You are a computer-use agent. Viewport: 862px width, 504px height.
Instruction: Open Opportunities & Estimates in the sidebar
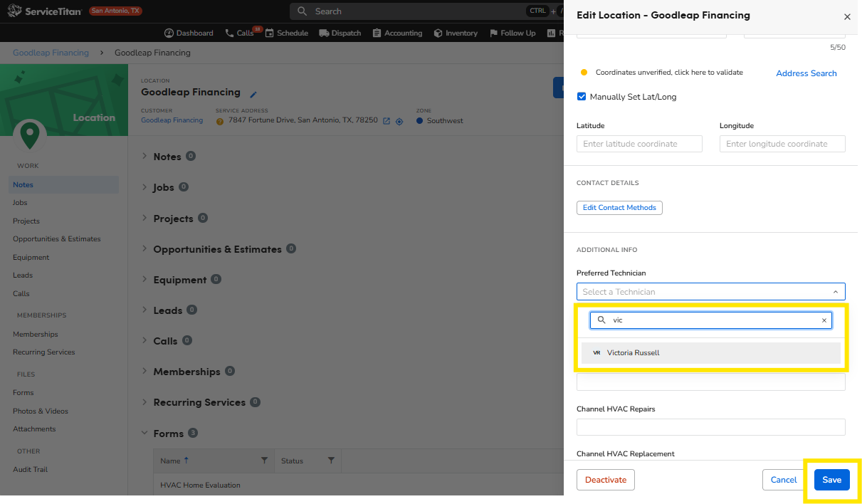pos(57,239)
